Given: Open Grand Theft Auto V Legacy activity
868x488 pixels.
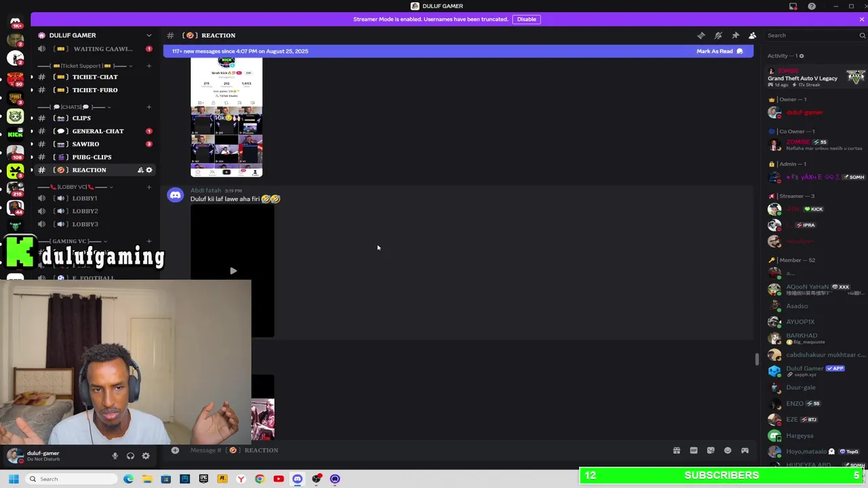Looking at the screenshot, I should click(x=816, y=77).
